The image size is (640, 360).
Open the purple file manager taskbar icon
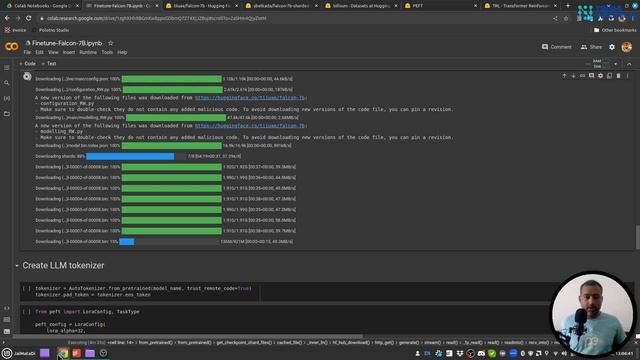[x=90, y=353]
